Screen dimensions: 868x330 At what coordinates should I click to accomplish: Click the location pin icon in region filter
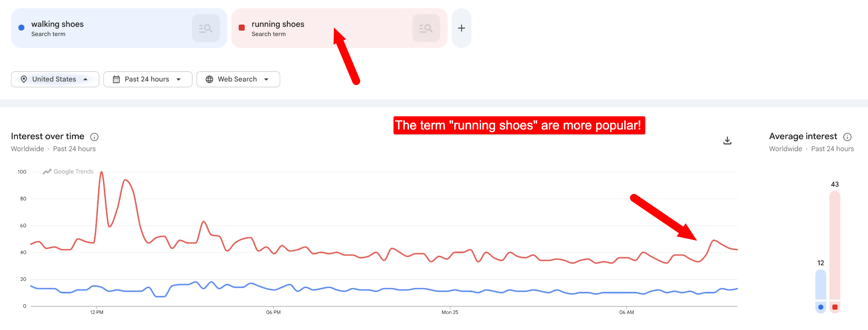coord(24,79)
